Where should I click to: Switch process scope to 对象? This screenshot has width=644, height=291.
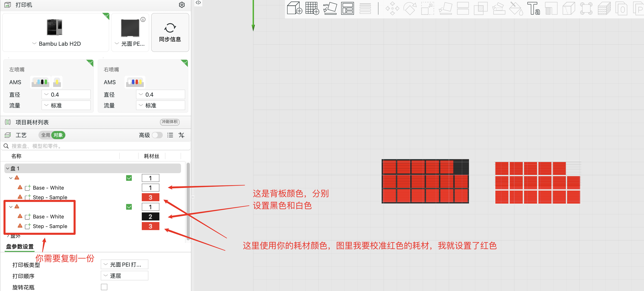tap(58, 135)
